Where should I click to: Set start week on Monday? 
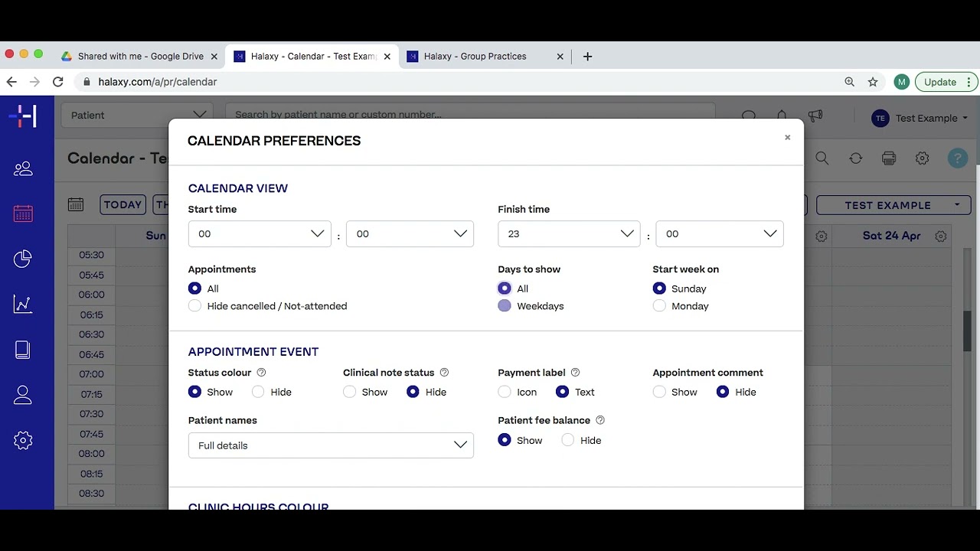tap(659, 306)
